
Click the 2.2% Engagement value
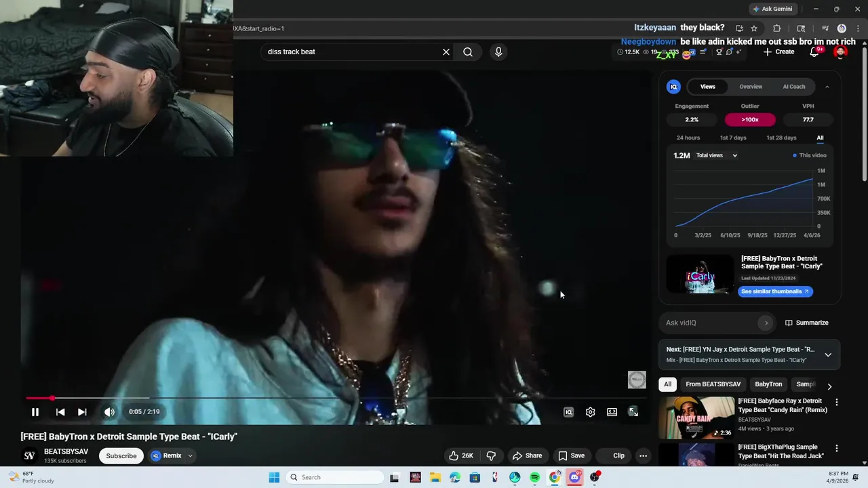pos(692,119)
